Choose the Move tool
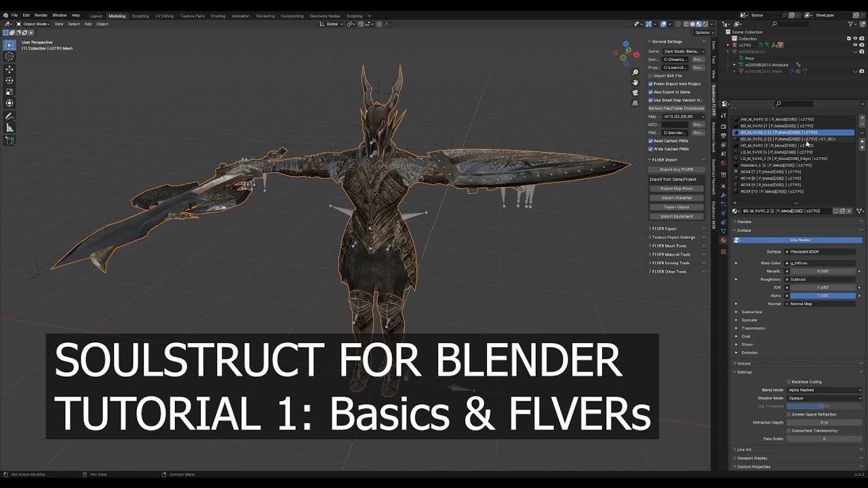This screenshot has height=488, width=868. [x=9, y=69]
